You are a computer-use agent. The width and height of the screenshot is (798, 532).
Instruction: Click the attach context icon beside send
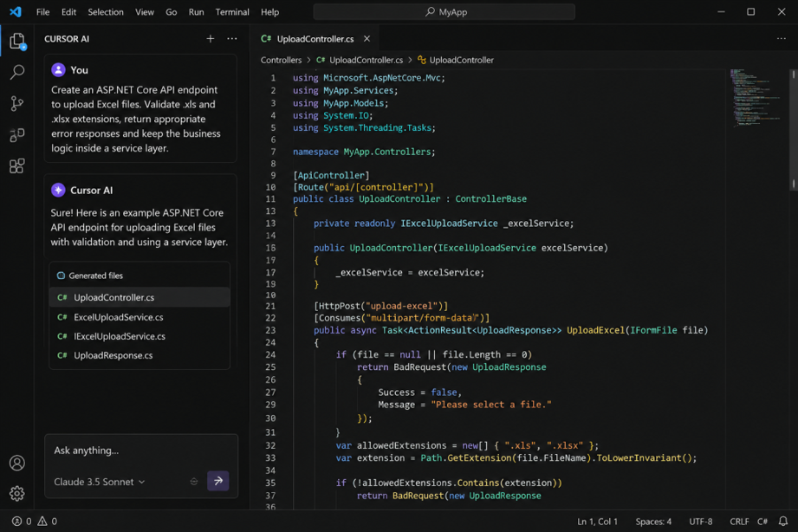click(194, 482)
